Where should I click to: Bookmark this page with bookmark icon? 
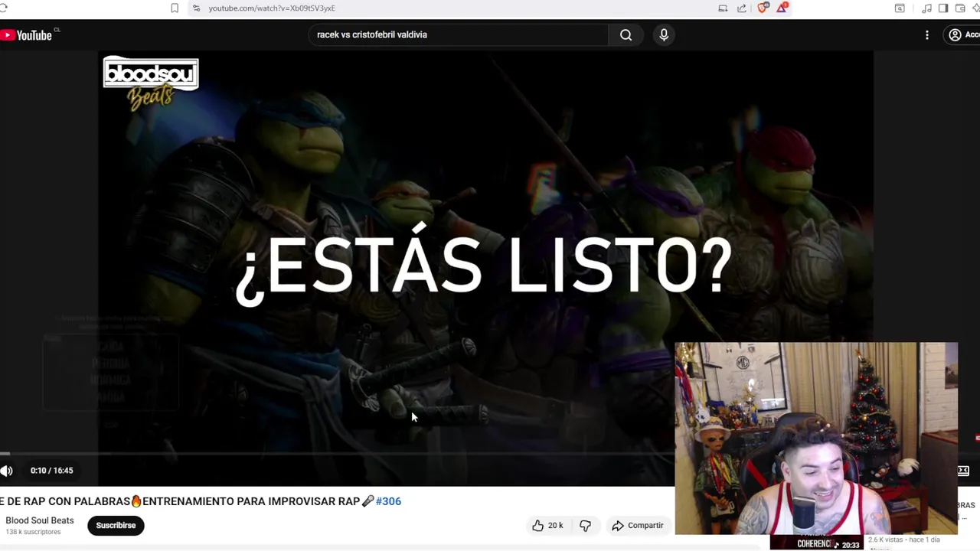(x=175, y=8)
